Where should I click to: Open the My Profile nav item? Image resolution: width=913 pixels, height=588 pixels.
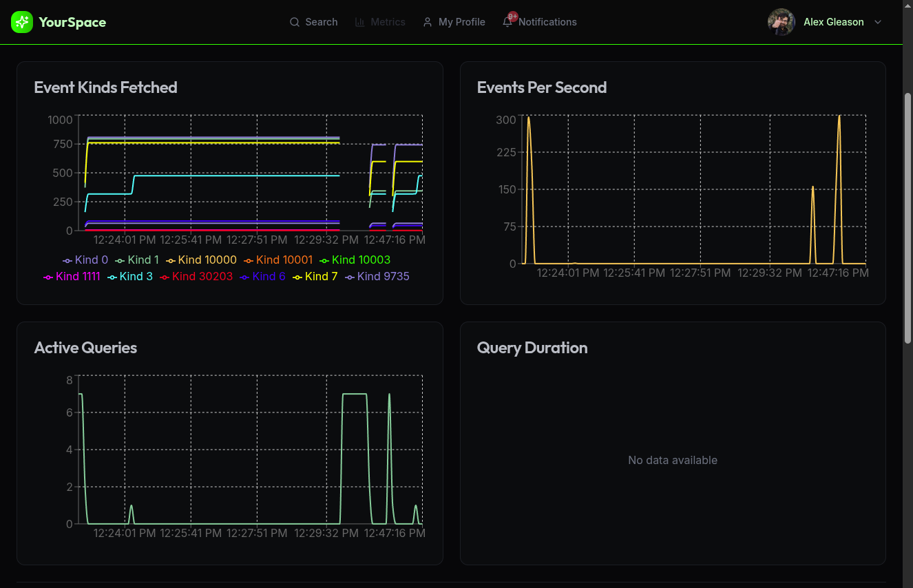pos(461,22)
